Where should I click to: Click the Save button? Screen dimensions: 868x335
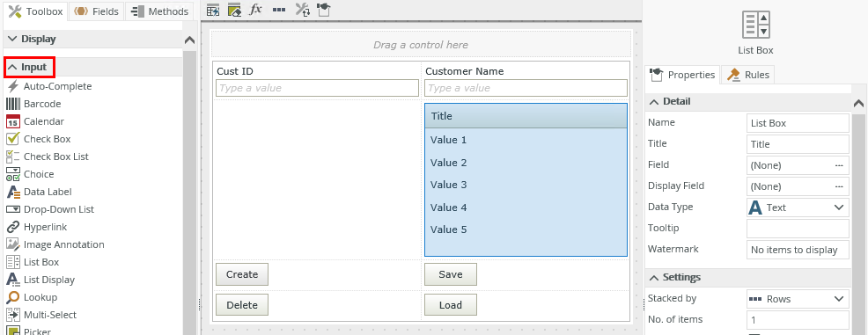451,274
